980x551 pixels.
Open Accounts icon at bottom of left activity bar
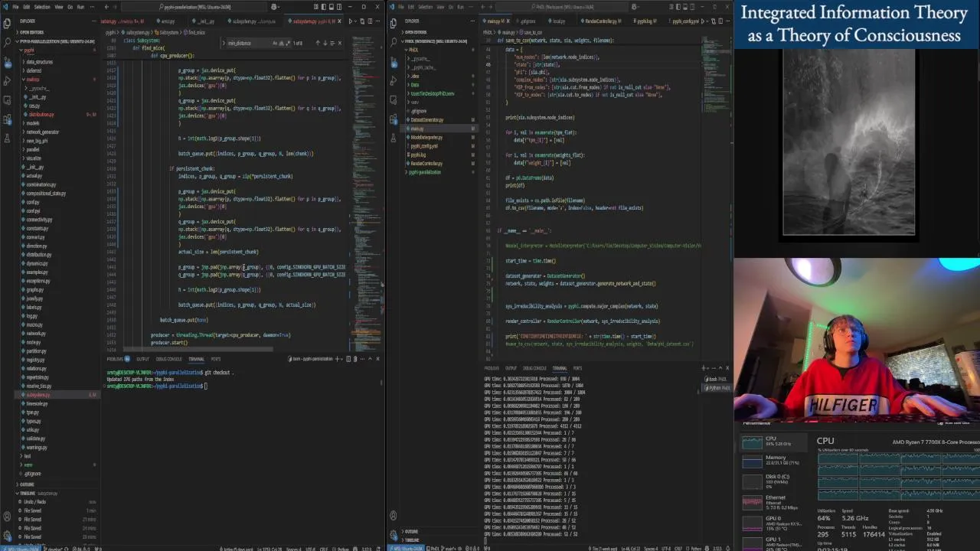(x=7, y=516)
